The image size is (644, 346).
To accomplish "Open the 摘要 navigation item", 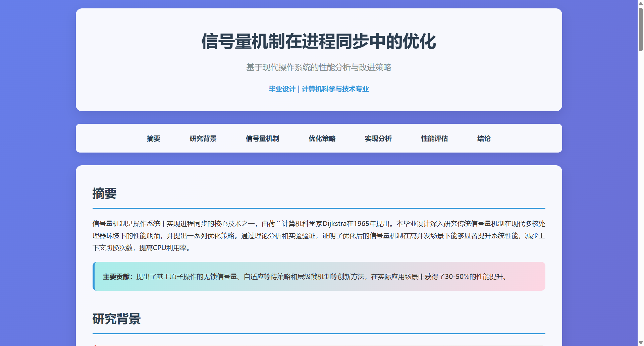I will [154, 138].
